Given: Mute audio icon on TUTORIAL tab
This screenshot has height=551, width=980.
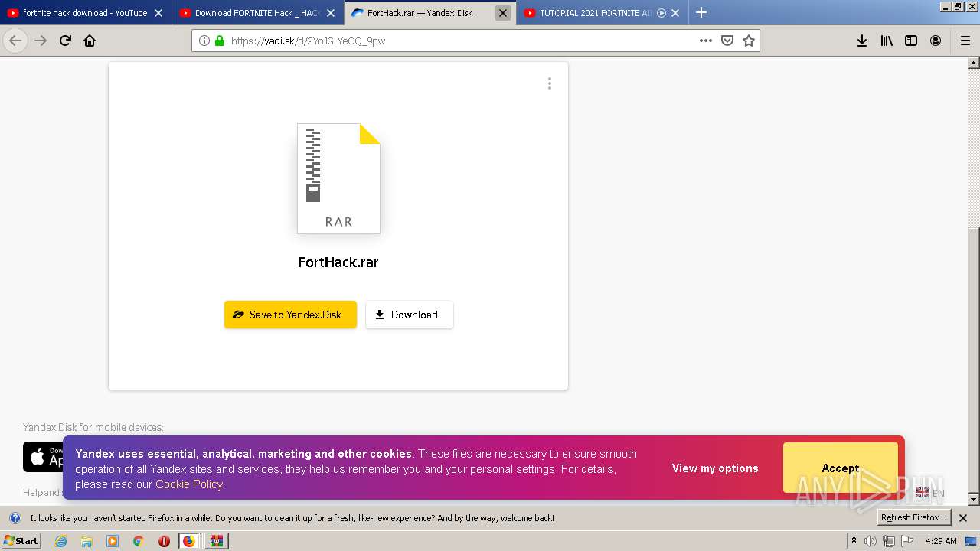Looking at the screenshot, I should click(661, 13).
